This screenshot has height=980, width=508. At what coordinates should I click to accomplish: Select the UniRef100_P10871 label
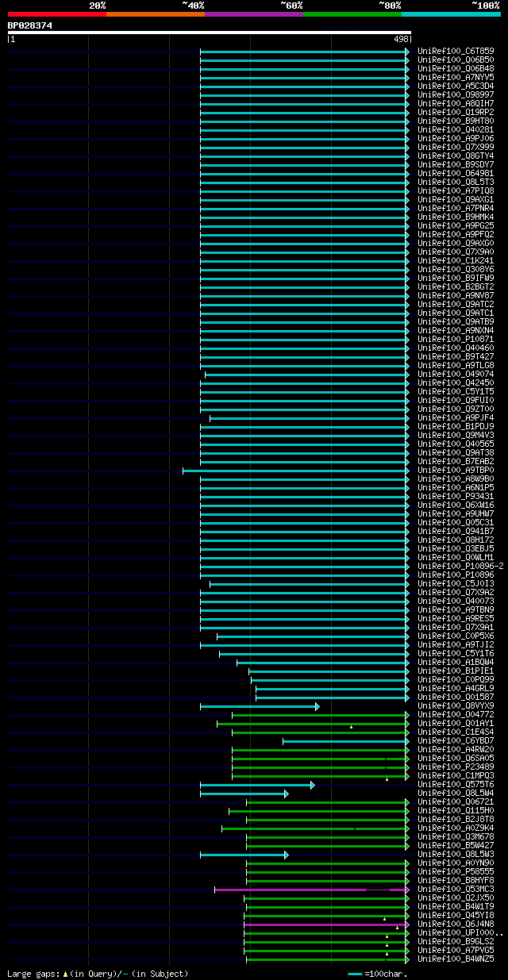[x=456, y=339]
